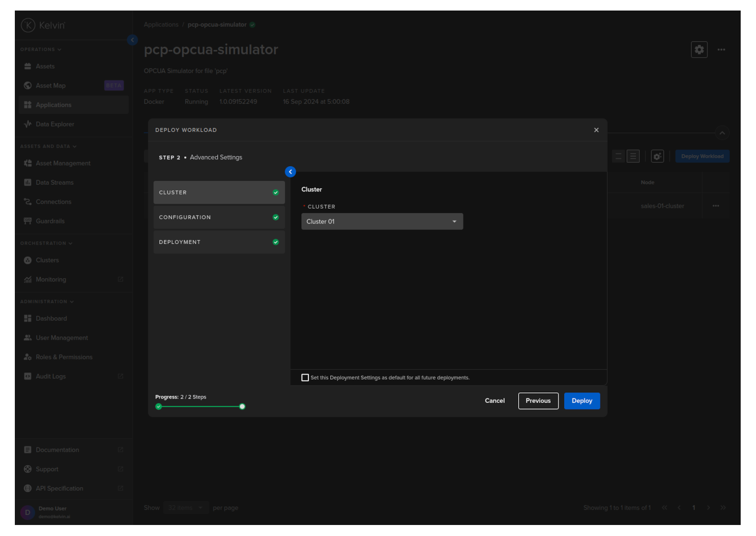Open the Data Explorer sidebar item
Image resolution: width=756 pixels, height=536 pixels.
tap(55, 124)
